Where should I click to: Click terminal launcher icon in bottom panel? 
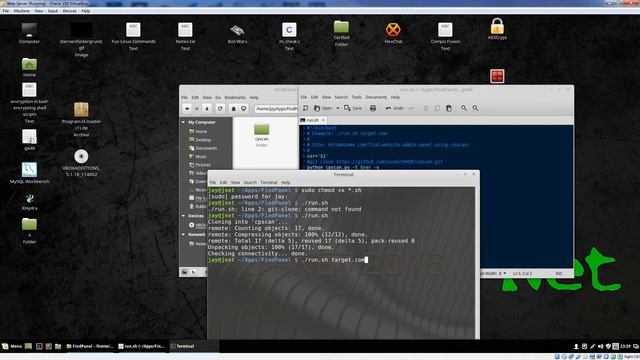[x=39, y=346]
